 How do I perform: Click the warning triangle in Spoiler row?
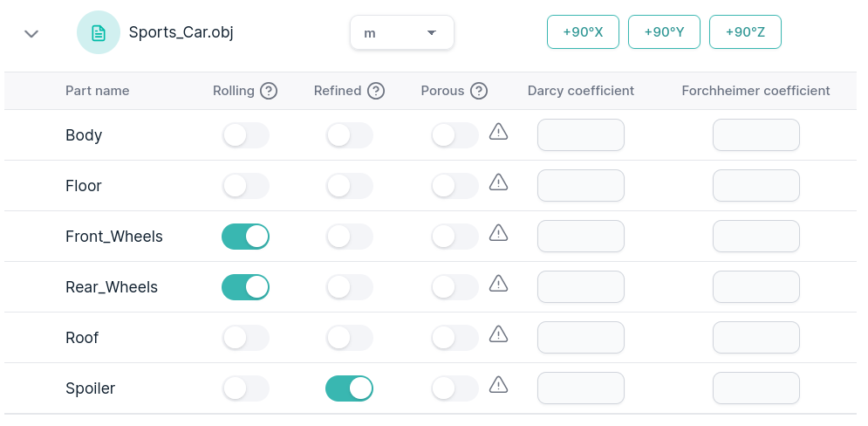[x=498, y=385]
